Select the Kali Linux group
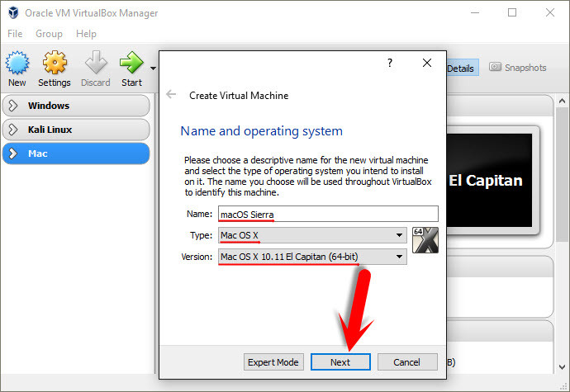The height and width of the screenshot is (392, 570). (76, 130)
